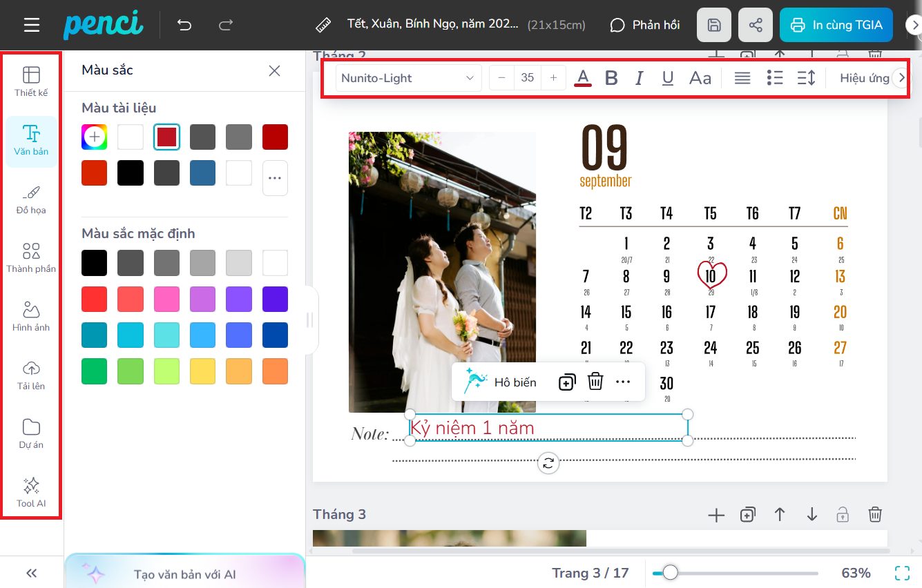Toggle bold formatting
The height and width of the screenshot is (588, 922).
[611, 78]
